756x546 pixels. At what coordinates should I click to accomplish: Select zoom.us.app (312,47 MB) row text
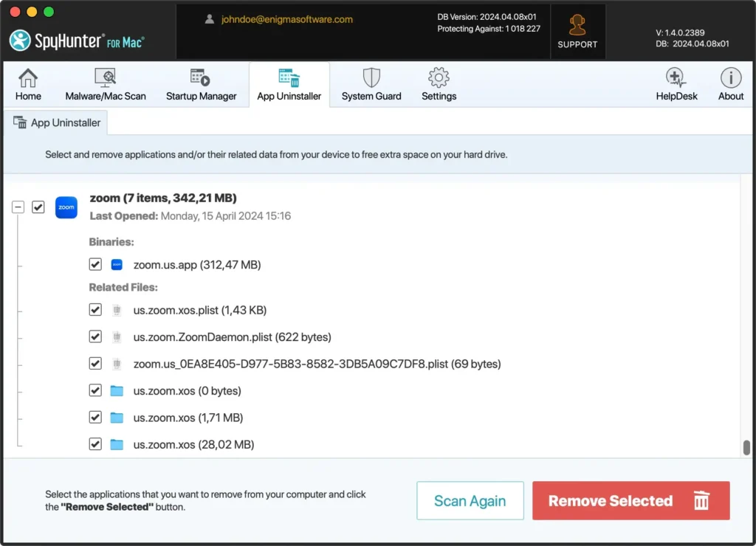197,265
